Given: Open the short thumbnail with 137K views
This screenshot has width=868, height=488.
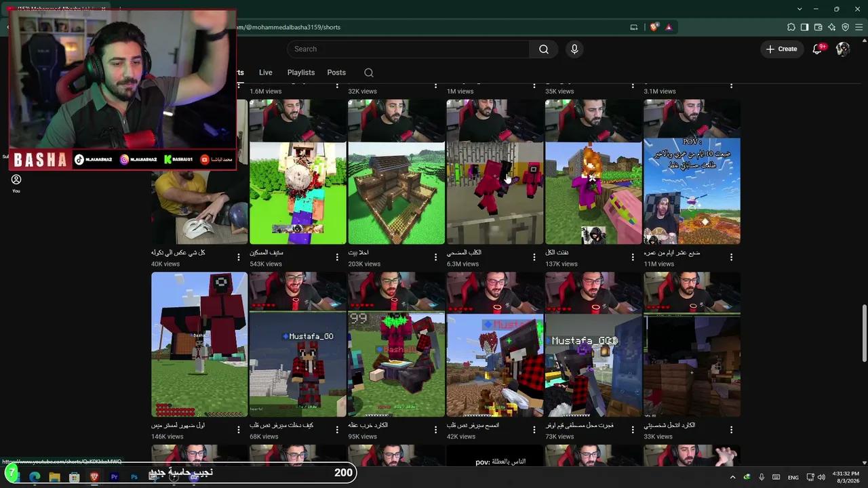Looking at the screenshot, I should [x=593, y=172].
